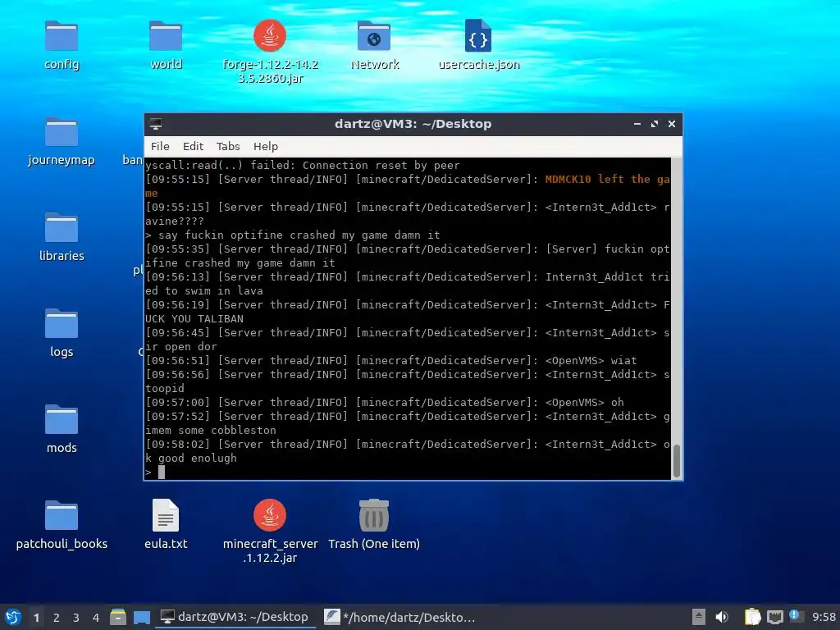
Task: Switch to workspace 4
Action: tap(96, 618)
